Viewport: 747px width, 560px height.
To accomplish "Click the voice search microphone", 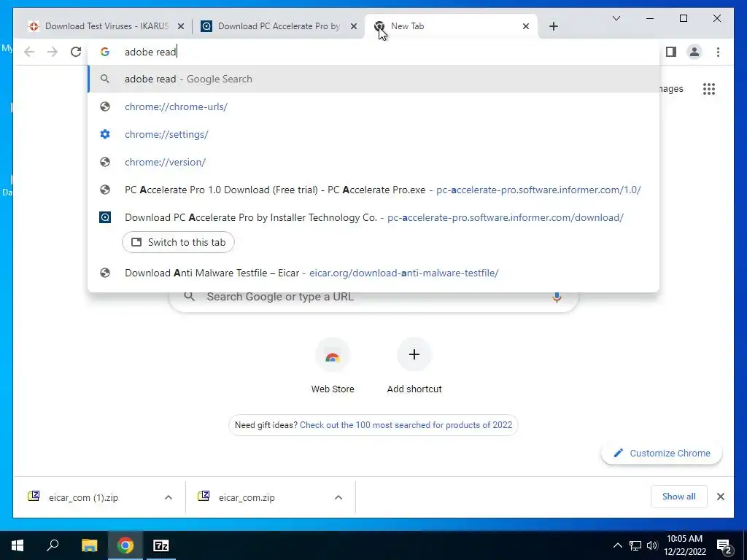I will click(557, 297).
